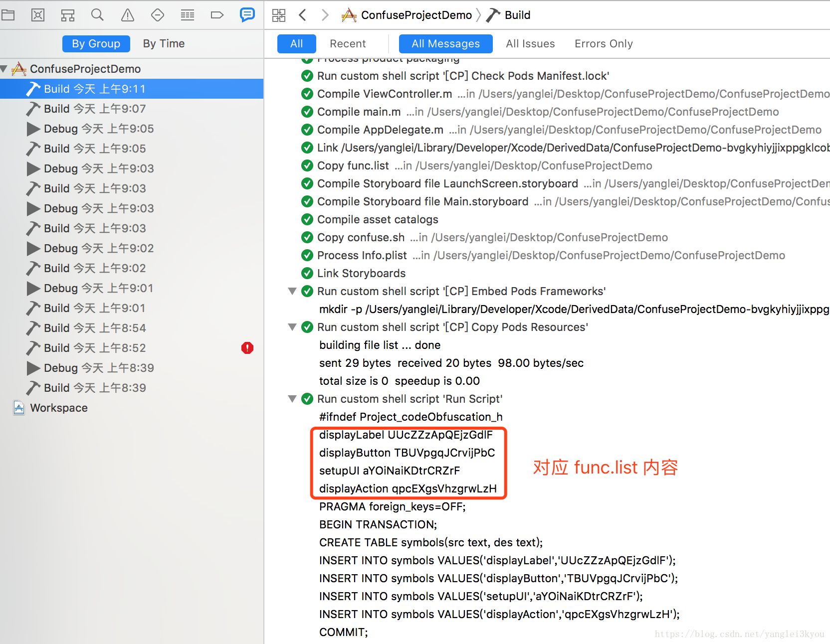Screen dimensions: 830x644
Task: Open the Find navigator magnifier icon
Action: 97,15
